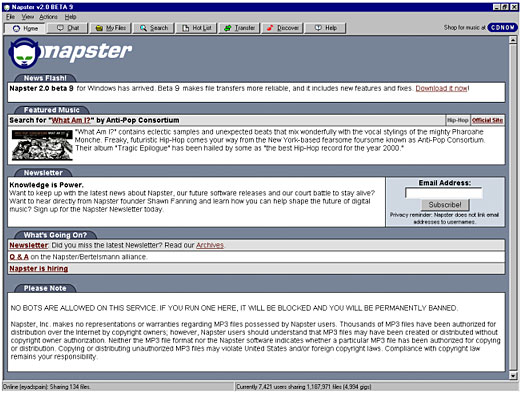Click the "Shop for music at" text
The image size is (521, 393).
465,28
